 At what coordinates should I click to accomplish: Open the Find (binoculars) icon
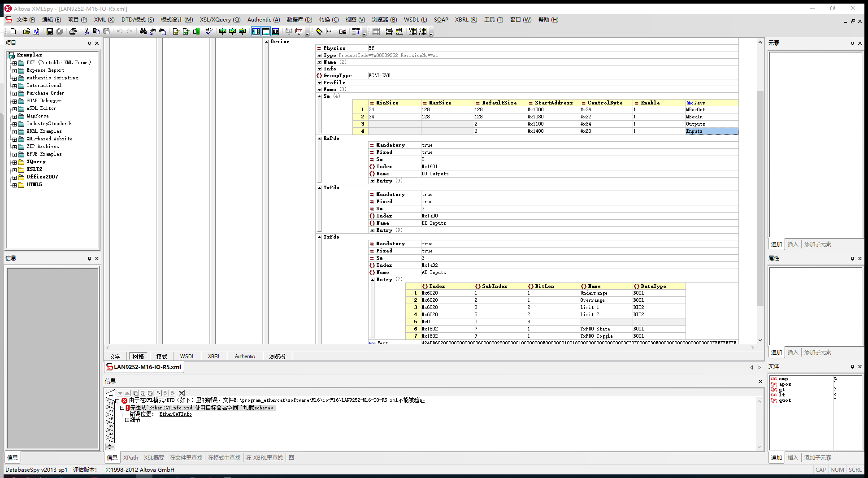[143, 31]
